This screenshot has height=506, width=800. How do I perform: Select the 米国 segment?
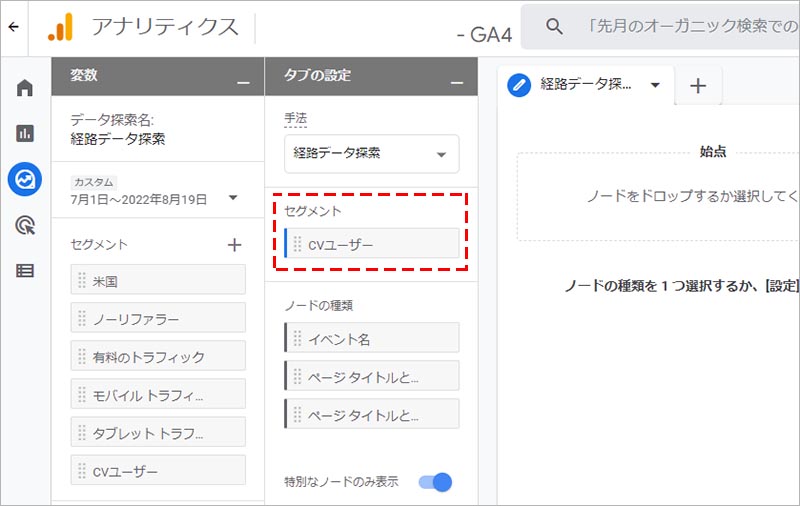point(159,281)
